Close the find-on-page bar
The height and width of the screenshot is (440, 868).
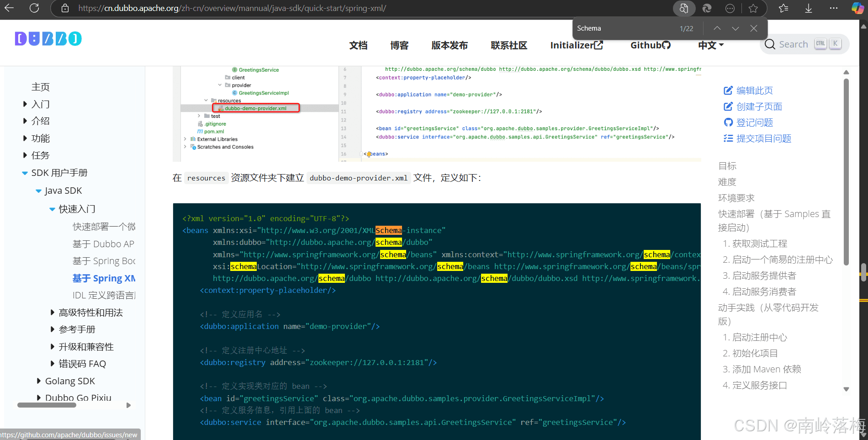point(754,28)
